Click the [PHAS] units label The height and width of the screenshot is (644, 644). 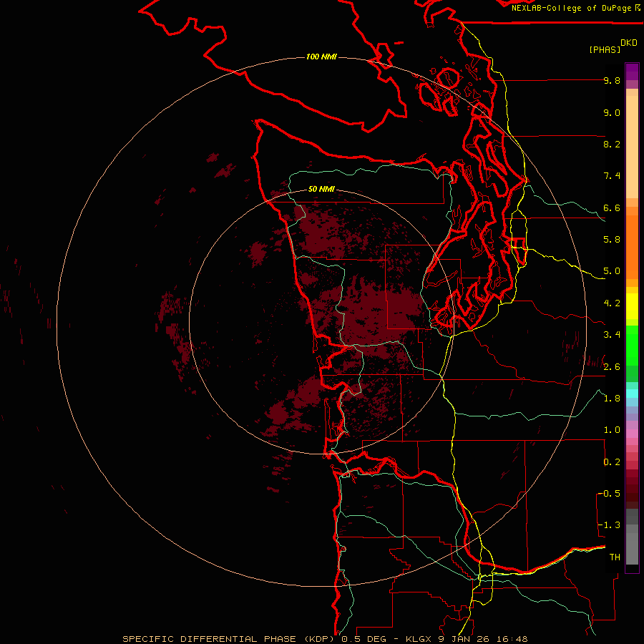[605, 49]
